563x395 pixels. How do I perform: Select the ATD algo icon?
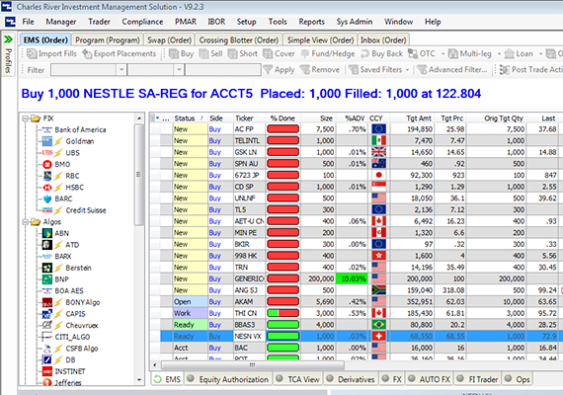click(x=47, y=245)
